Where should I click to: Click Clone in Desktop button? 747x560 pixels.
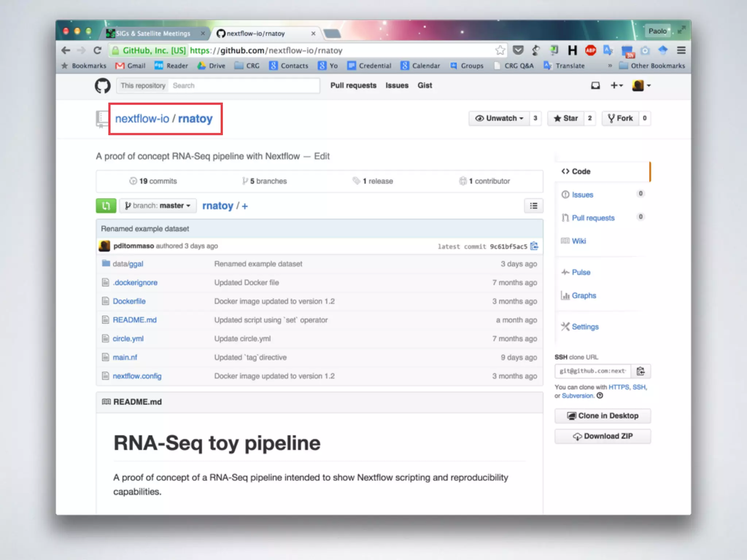tap(603, 416)
